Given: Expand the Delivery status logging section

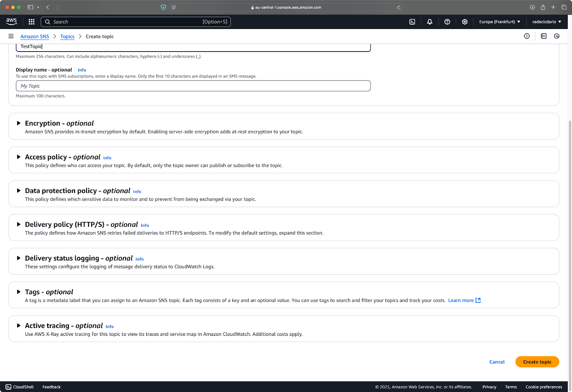Looking at the screenshot, I should pyautogui.click(x=19, y=258).
